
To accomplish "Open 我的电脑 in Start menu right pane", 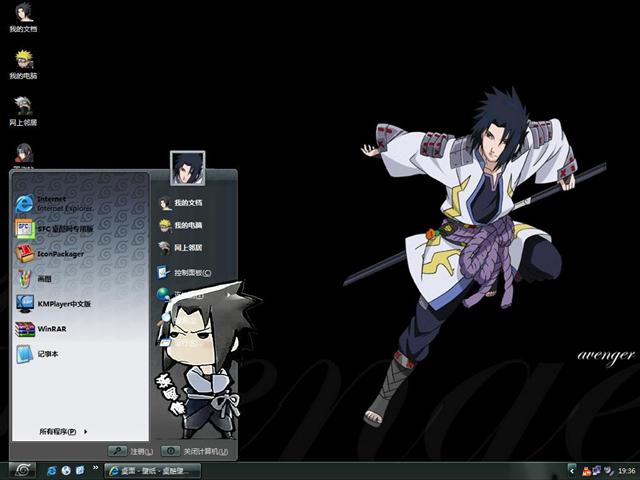I will (180, 225).
